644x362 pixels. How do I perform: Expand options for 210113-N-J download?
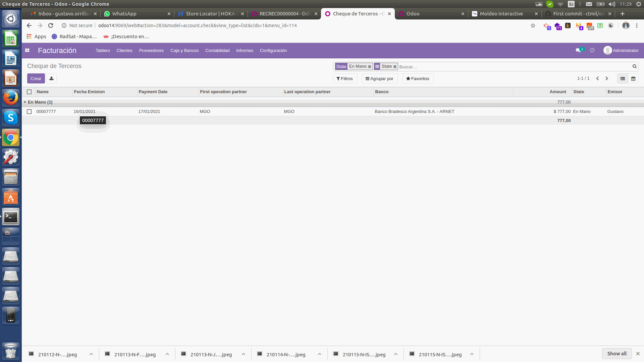tap(243, 354)
